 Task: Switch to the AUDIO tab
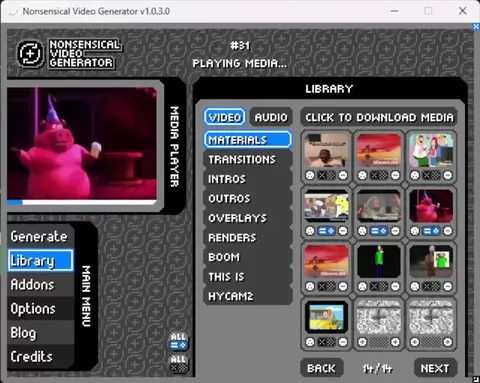pyautogui.click(x=271, y=117)
